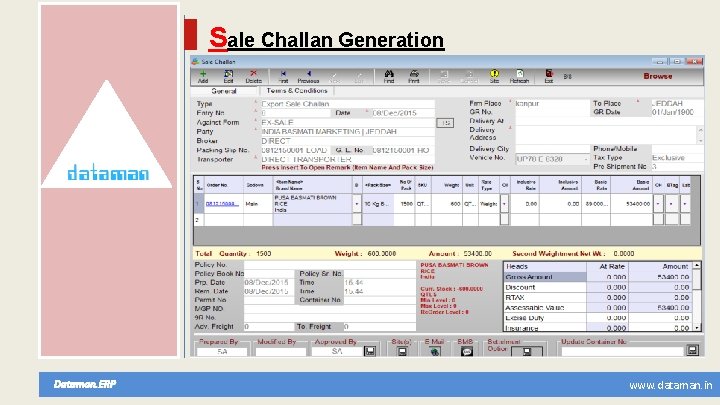Click the Policy No. input field
Viewport: 720px width, 405px height.
330,265
